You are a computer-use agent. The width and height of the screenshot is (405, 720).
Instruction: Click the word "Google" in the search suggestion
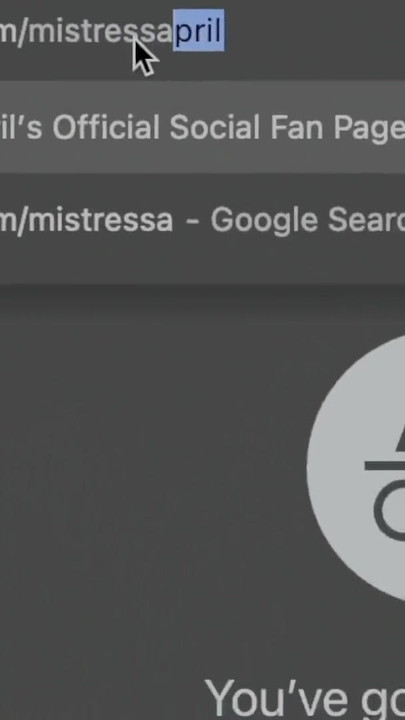[264, 221]
